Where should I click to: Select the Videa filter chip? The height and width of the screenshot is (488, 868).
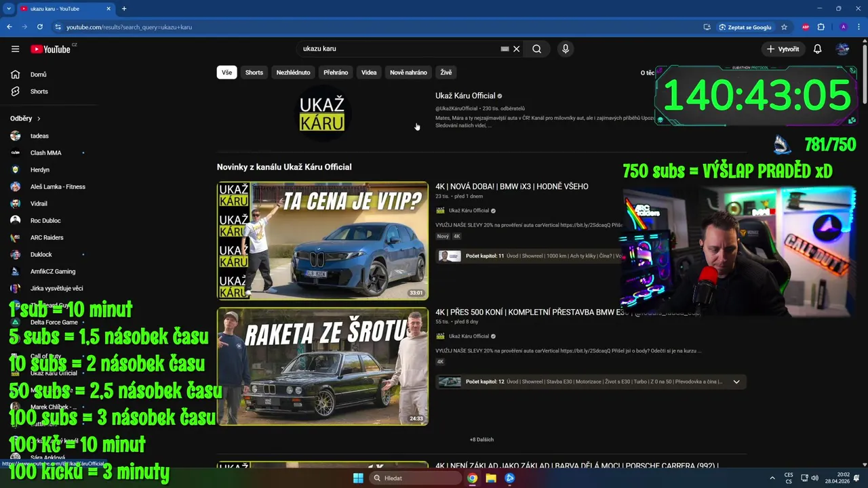pyautogui.click(x=369, y=73)
